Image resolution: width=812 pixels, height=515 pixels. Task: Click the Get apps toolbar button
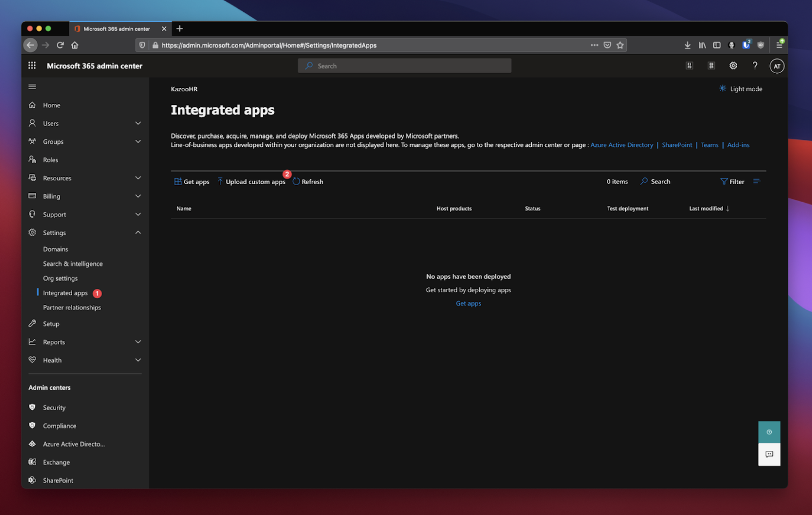tap(191, 181)
